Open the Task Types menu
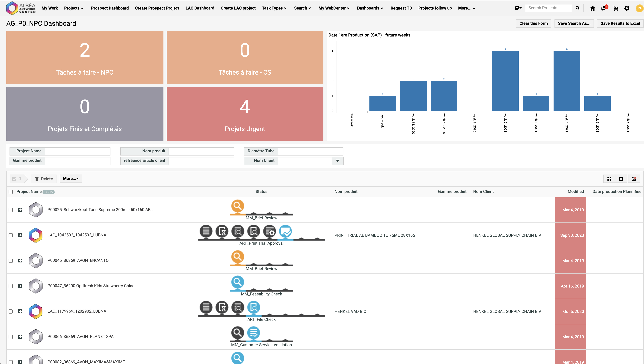Screen dimensions: 644x364 [274, 8]
